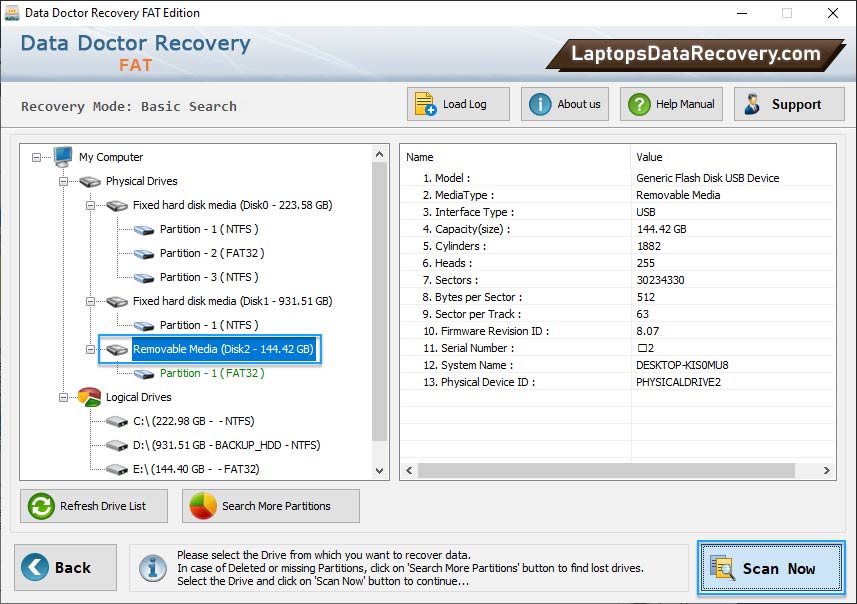Click the Support person icon
The height and width of the screenshot is (604, 857).
pyautogui.click(x=752, y=104)
